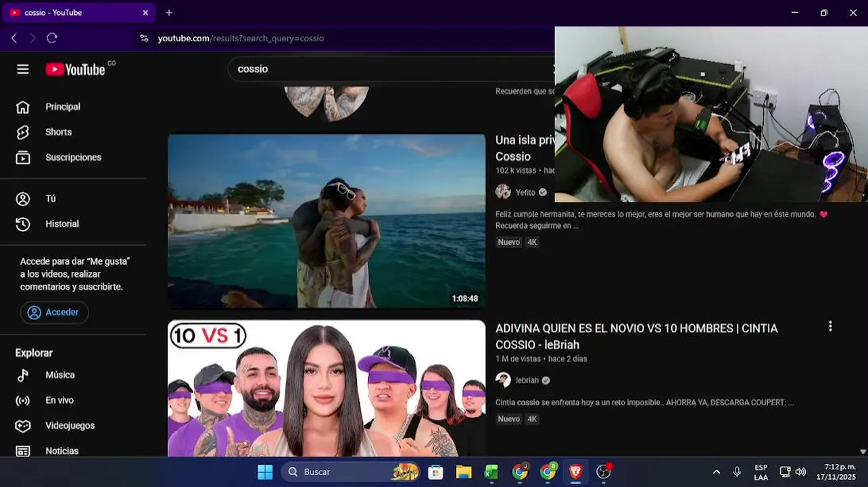
Task: Select the cossio - YouTube tab
Action: coord(79,13)
